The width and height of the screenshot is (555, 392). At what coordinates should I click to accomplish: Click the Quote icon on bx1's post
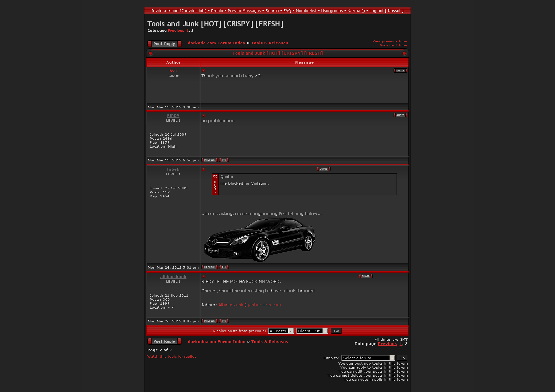[x=400, y=71]
